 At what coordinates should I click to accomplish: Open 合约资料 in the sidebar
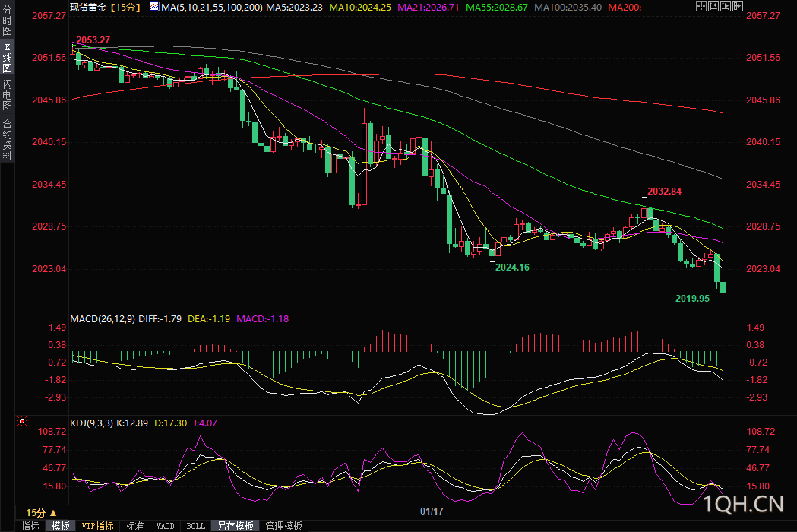click(7, 140)
